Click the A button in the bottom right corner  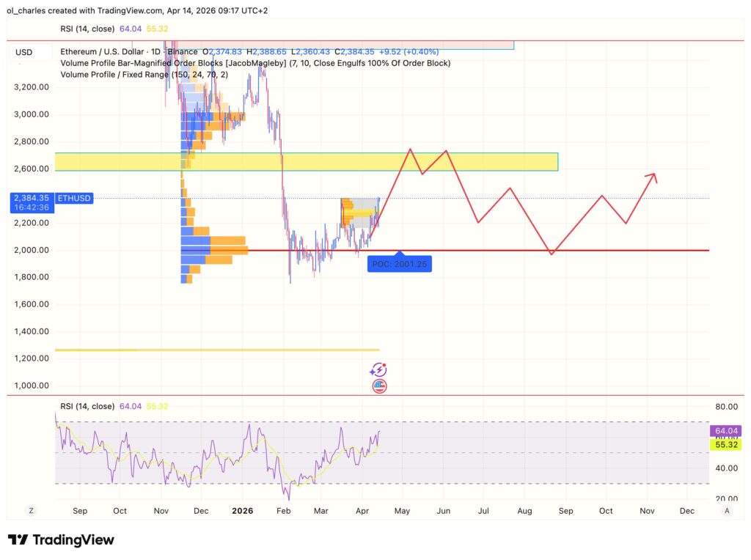coord(727,509)
